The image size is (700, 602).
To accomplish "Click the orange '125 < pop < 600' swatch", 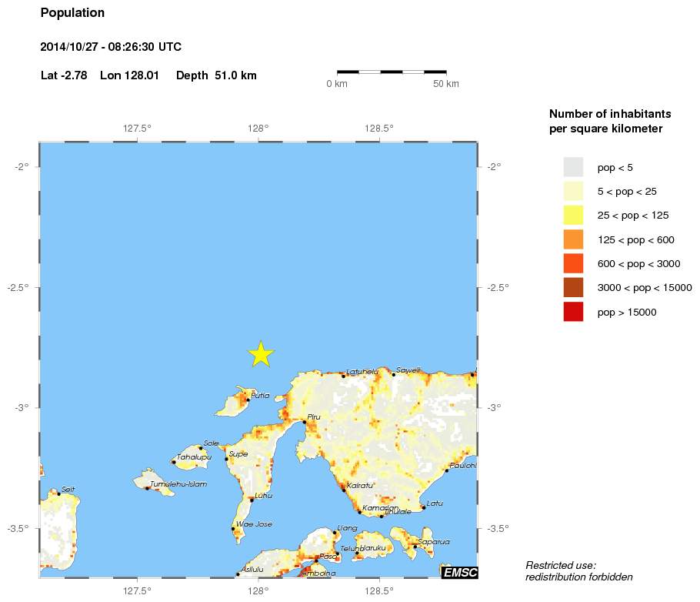I will coord(573,239).
